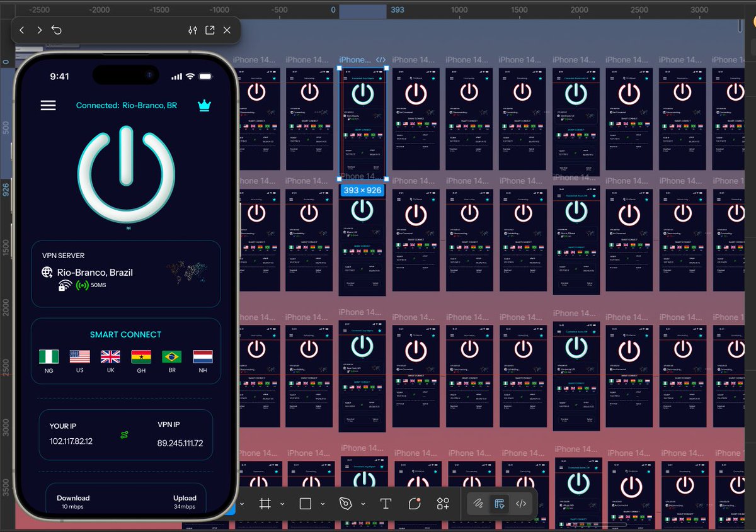This screenshot has width=756, height=532.
Task: Expand the Frame tool dropdown arrow
Action: [282, 504]
